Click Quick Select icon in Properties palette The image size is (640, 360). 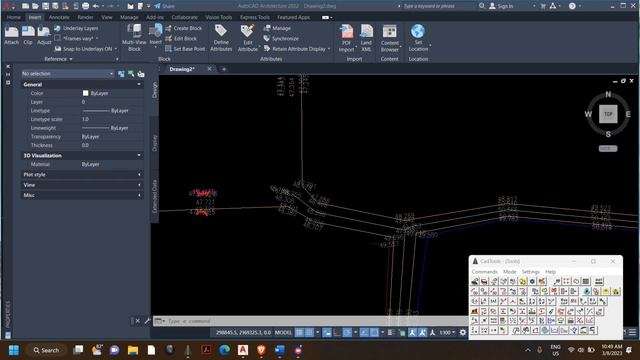140,74
